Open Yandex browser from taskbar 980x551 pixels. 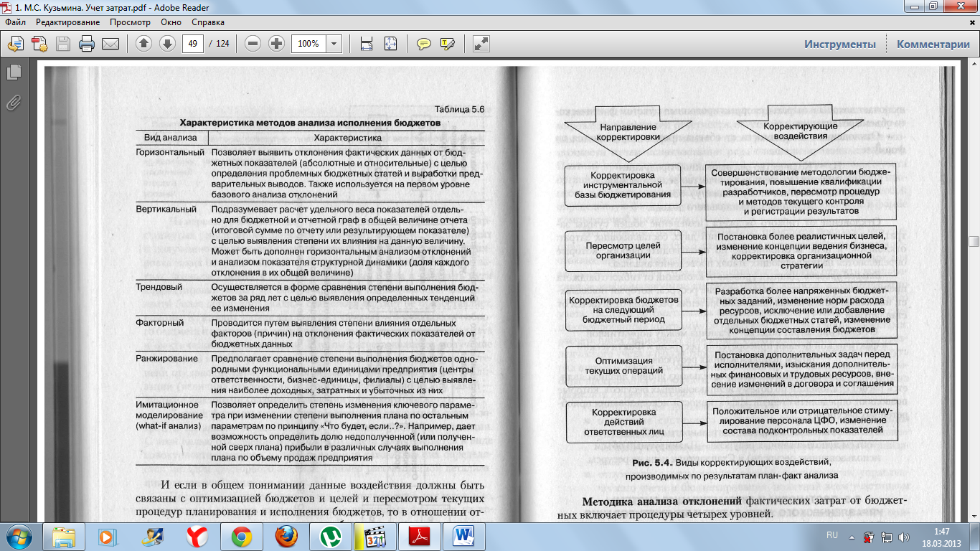tap(197, 537)
